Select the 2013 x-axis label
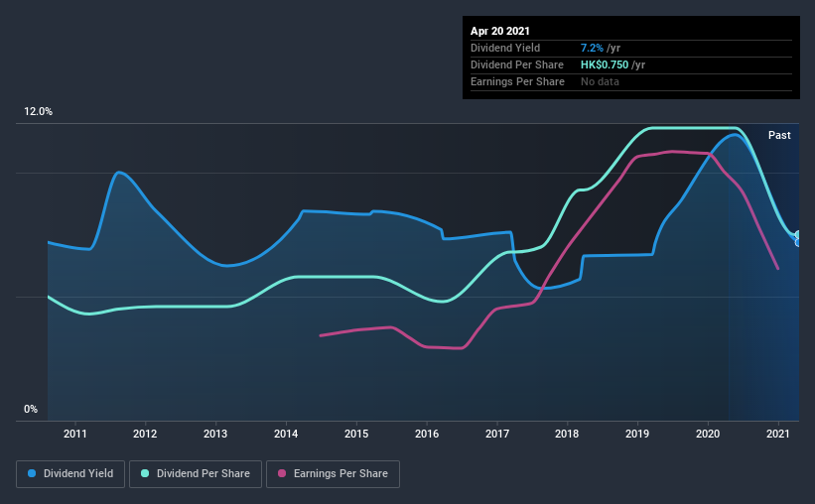 (215, 434)
